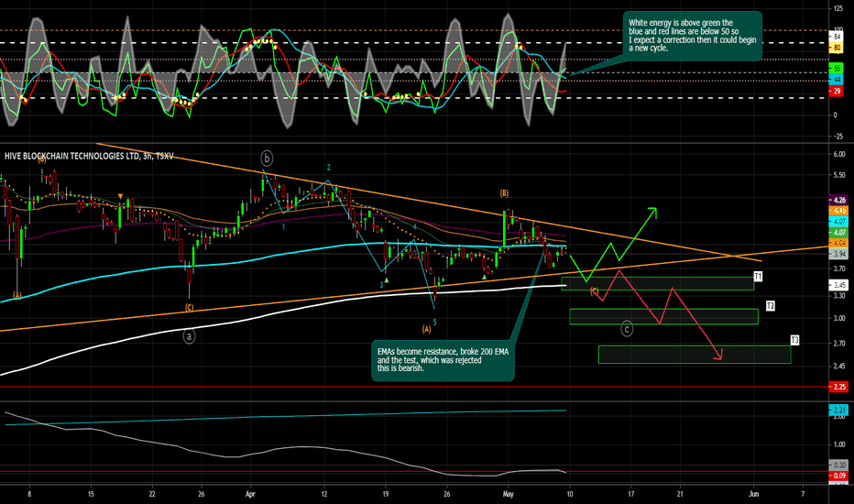Click the green 55 oscillator value tag
This screenshot has width=854, height=504.
pos(836,69)
